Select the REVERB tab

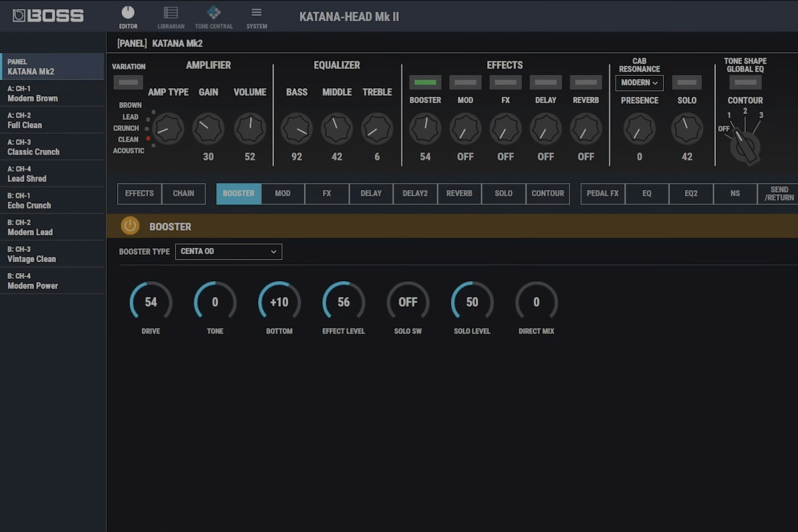[459, 193]
